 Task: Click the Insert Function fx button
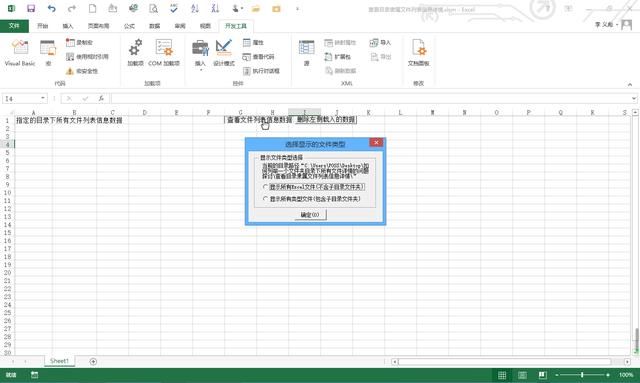point(101,98)
